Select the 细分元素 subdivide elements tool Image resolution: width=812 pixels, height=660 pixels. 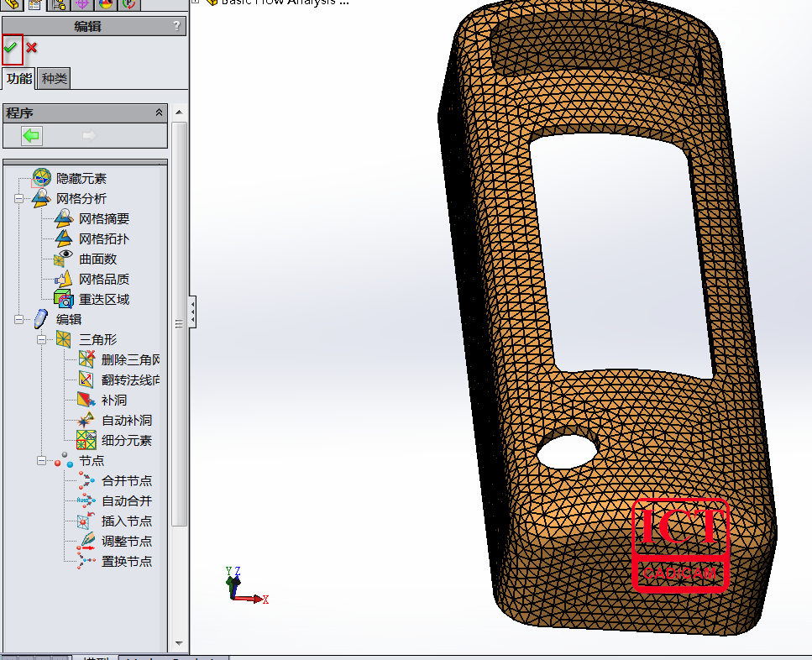pos(126,440)
